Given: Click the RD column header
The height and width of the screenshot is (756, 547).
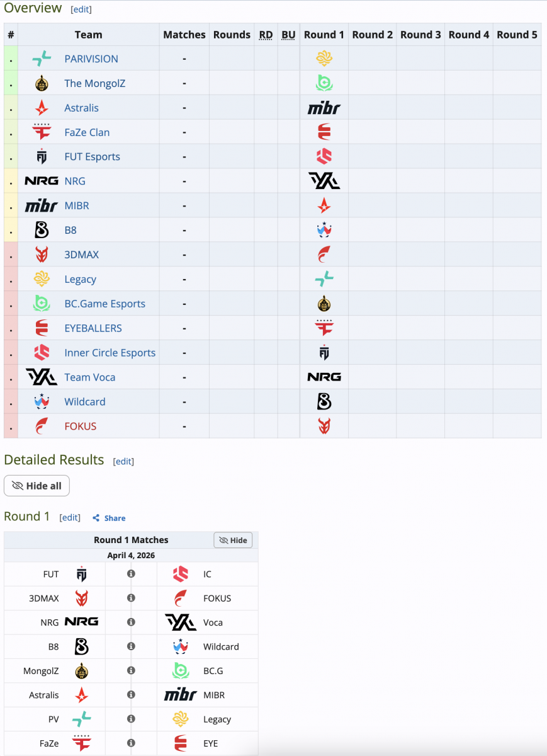Looking at the screenshot, I should click(266, 35).
